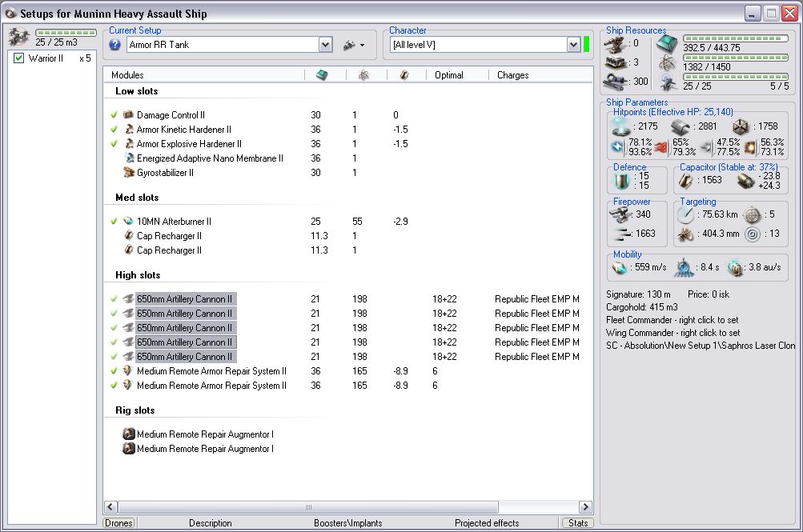This screenshot has width=803, height=532.
Task: Toggle second Remote Armor Repair System checkmark
Action: 114,385
